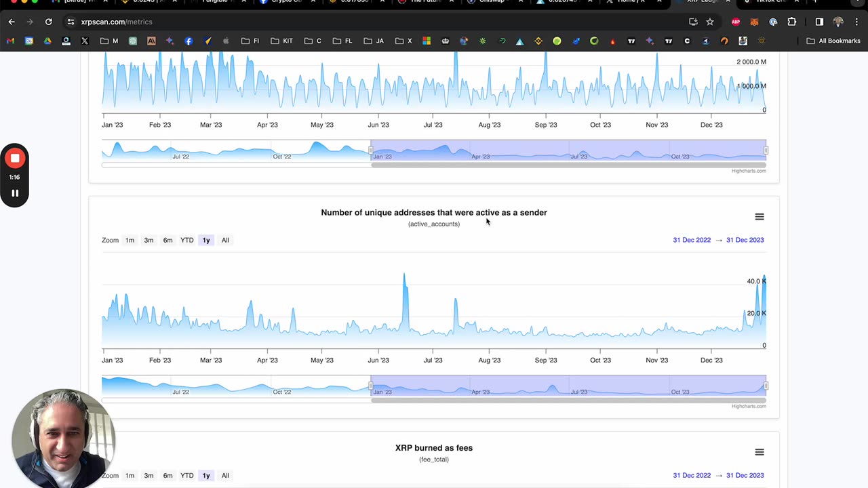Set fee_total chart zoom to 6m

[x=167, y=475]
